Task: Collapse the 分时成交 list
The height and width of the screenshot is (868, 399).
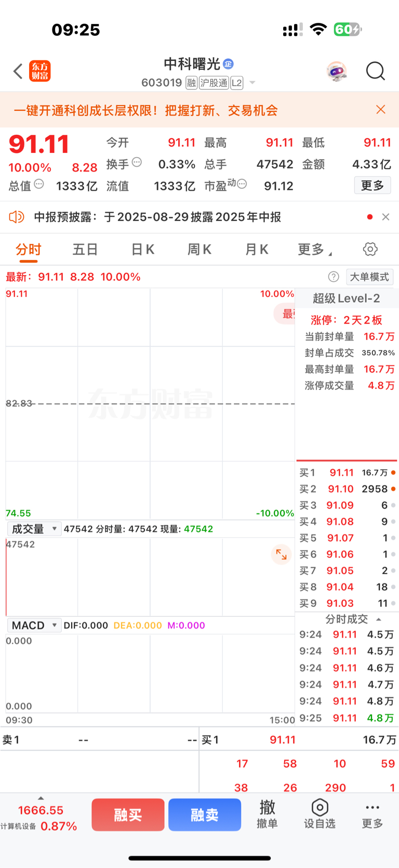Action: click(379, 619)
